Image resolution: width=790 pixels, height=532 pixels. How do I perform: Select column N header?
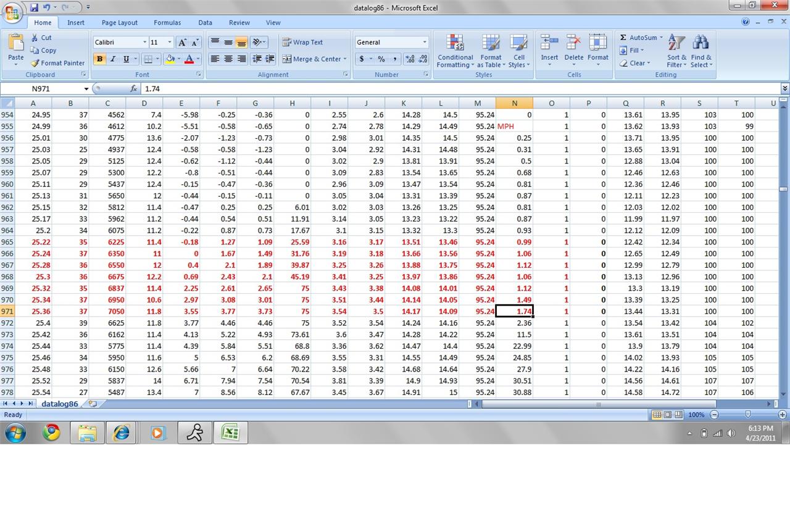click(514, 103)
